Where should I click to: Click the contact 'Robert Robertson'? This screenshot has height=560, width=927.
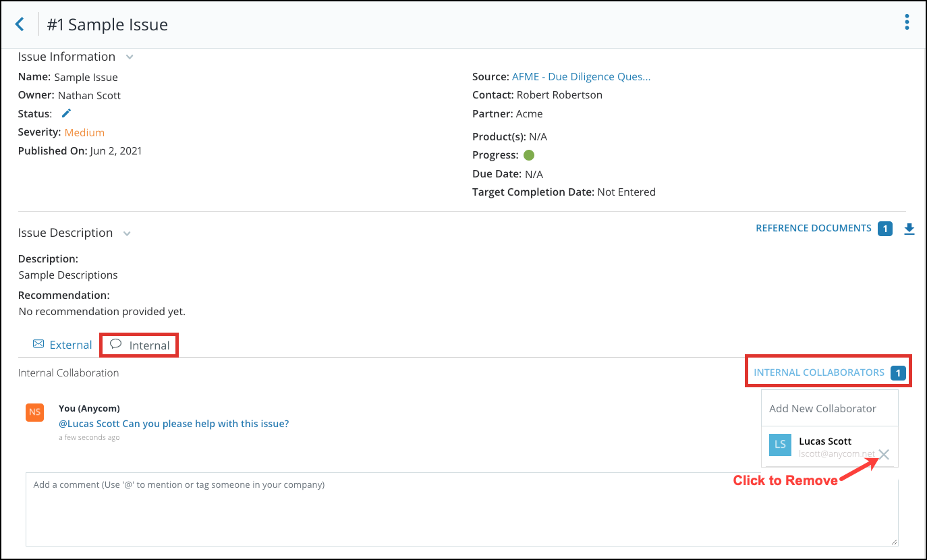click(x=559, y=95)
